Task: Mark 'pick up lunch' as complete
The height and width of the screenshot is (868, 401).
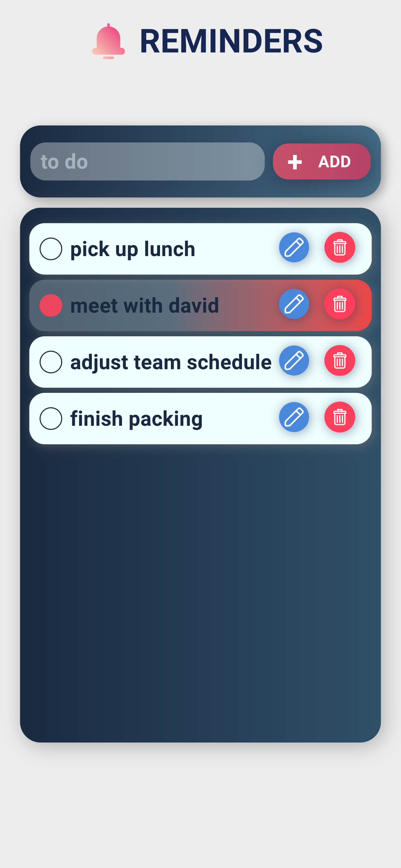Action: point(51,249)
